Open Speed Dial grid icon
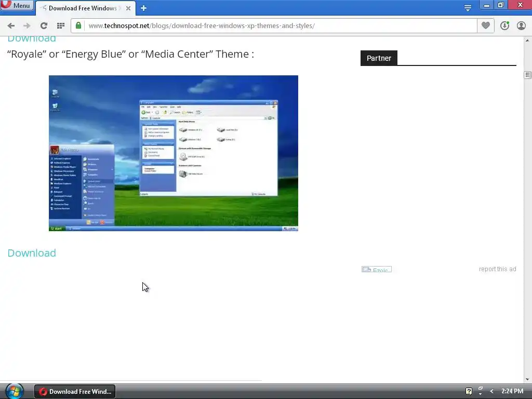The height and width of the screenshot is (399, 532). (61, 26)
